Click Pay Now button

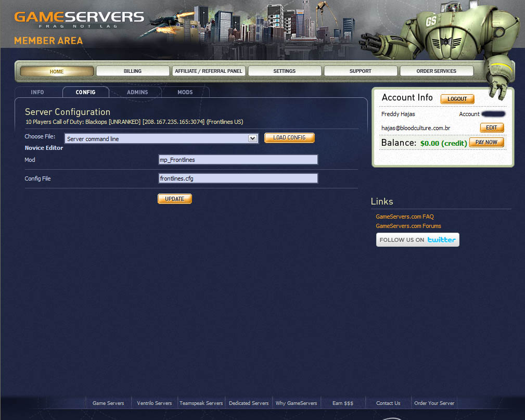(486, 143)
